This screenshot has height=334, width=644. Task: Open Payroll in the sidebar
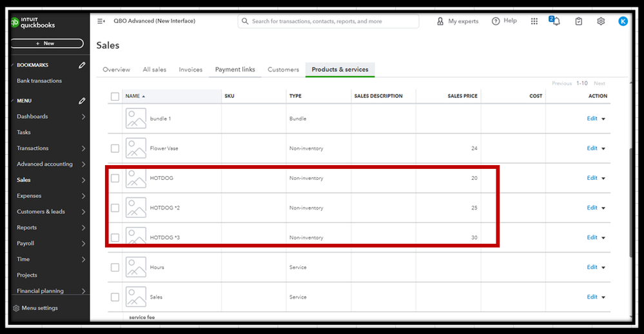26,243
